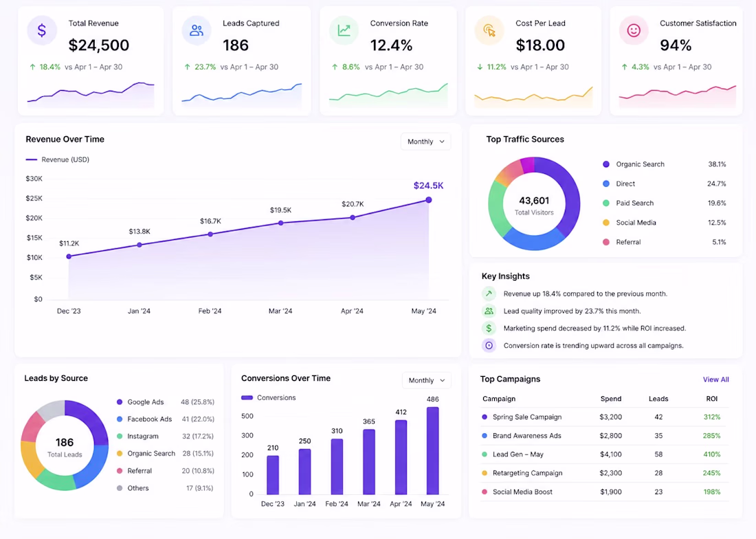Click the Paid Search green legend dot

click(606, 203)
